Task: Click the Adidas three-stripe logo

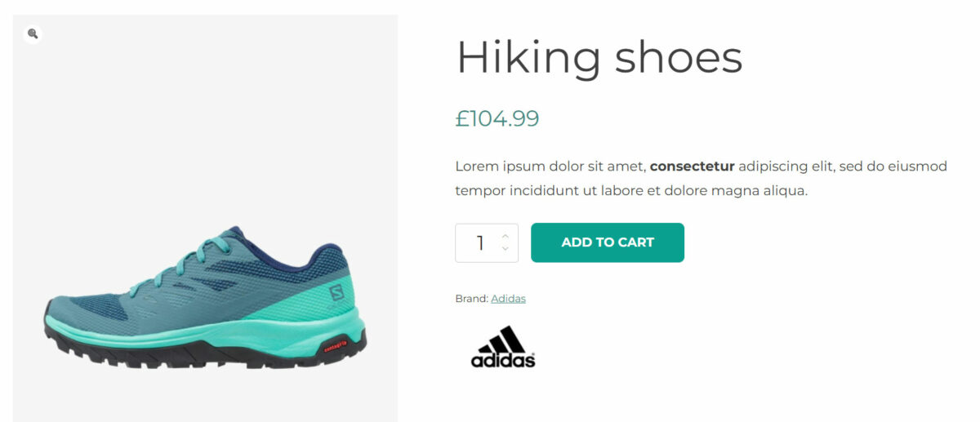Action: click(x=503, y=347)
